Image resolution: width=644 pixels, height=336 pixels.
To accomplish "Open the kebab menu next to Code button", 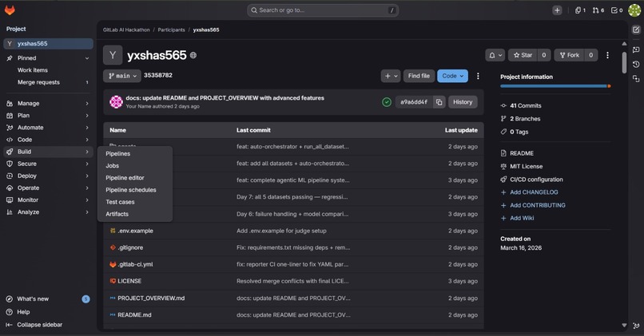I will pos(478,76).
